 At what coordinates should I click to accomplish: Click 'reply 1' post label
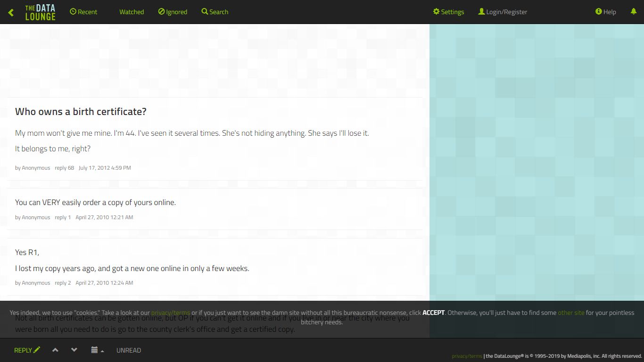(63, 217)
